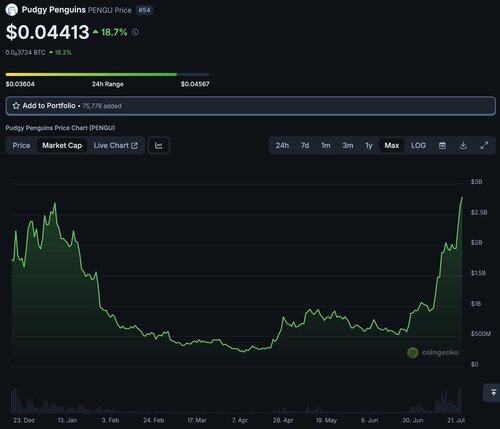Select the 3m time range

pos(348,146)
